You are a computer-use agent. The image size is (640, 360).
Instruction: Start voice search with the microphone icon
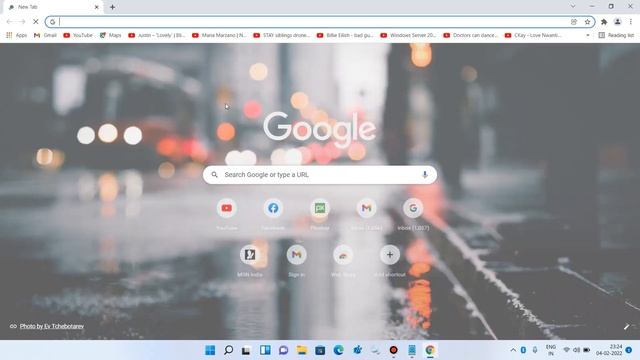click(424, 175)
